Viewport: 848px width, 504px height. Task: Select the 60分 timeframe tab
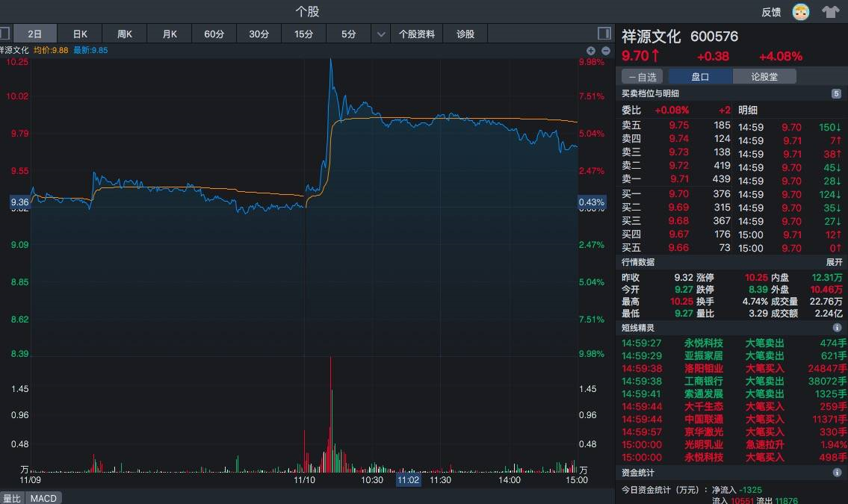(x=214, y=34)
